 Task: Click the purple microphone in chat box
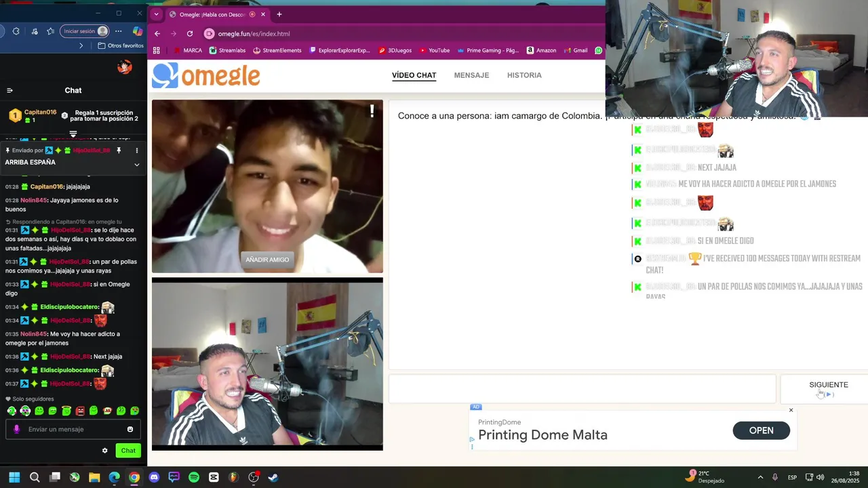pos(16,429)
